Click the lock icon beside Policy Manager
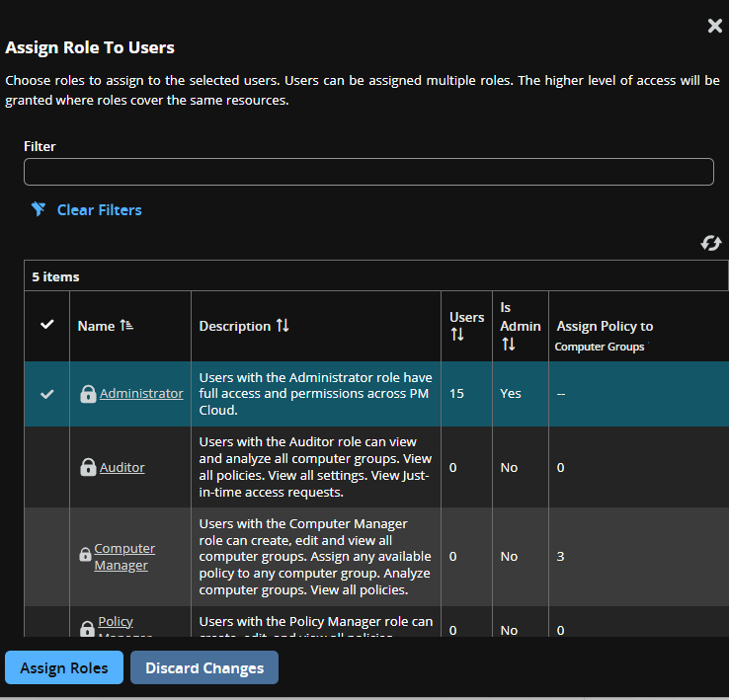Viewport: 729px width, 700px height. 87,629
